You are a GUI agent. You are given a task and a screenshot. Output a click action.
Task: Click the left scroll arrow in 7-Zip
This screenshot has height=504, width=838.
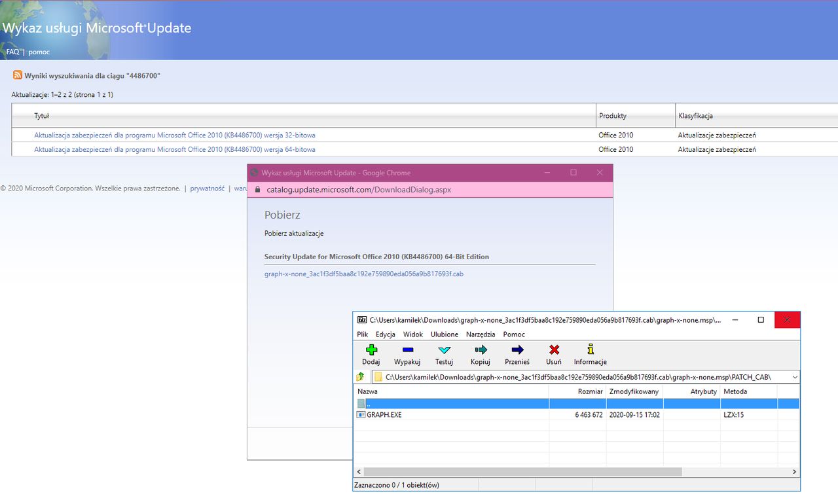pos(359,471)
